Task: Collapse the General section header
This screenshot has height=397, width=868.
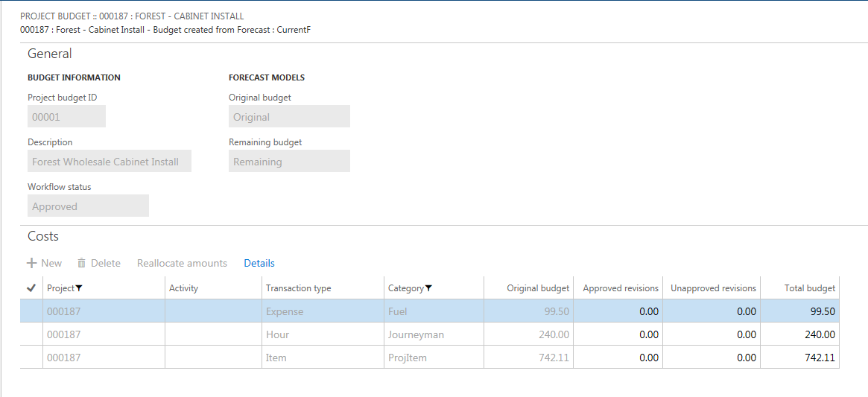Action: pyautogui.click(x=50, y=54)
